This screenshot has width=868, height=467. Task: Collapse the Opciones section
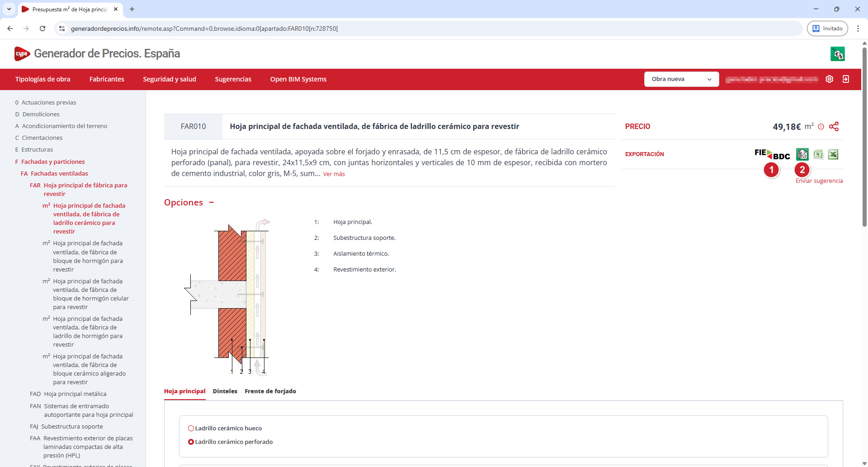[211, 202]
